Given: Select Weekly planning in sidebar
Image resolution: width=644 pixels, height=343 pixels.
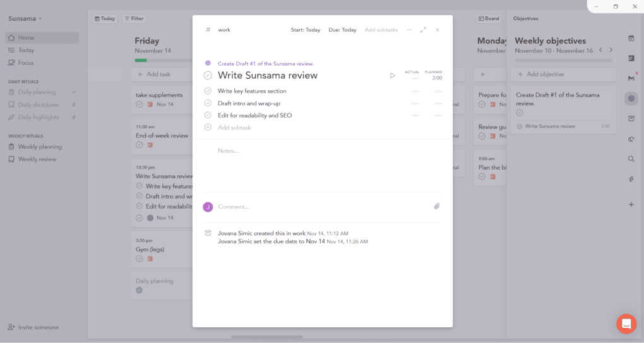Looking at the screenshot, I should 40,147.
